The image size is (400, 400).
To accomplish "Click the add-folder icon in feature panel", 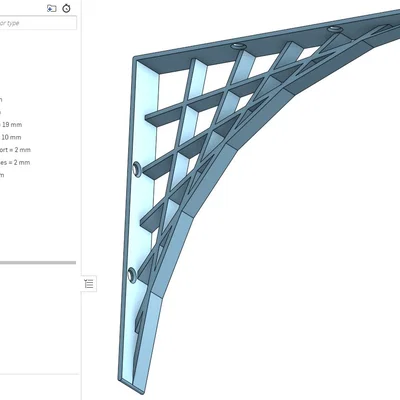I will point(51,8).
